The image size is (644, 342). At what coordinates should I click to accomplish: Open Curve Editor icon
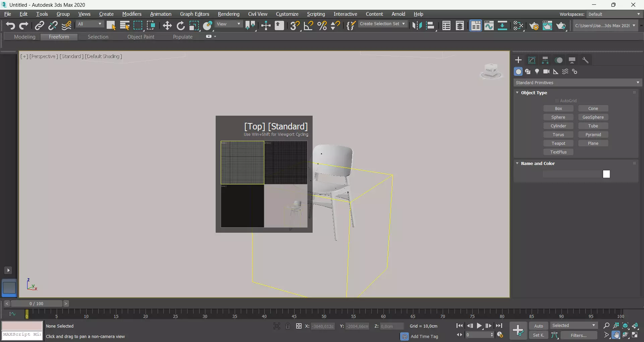click(x=489, y=25)
